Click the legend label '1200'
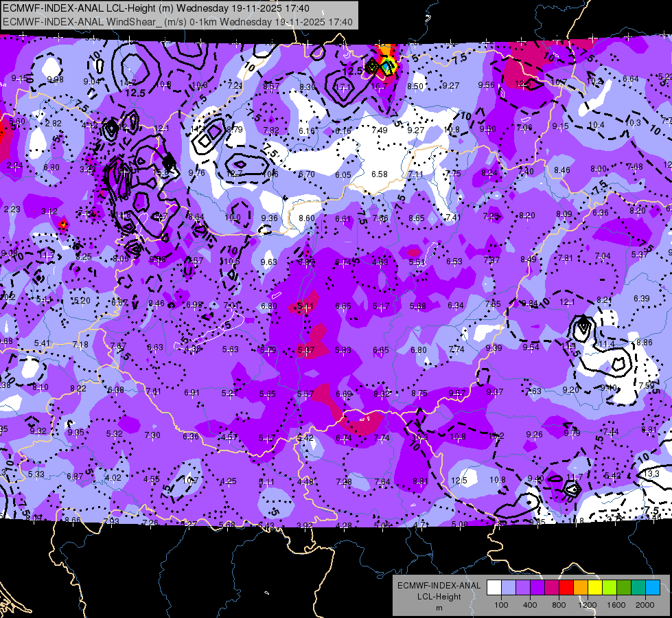 tap(587, 605)
